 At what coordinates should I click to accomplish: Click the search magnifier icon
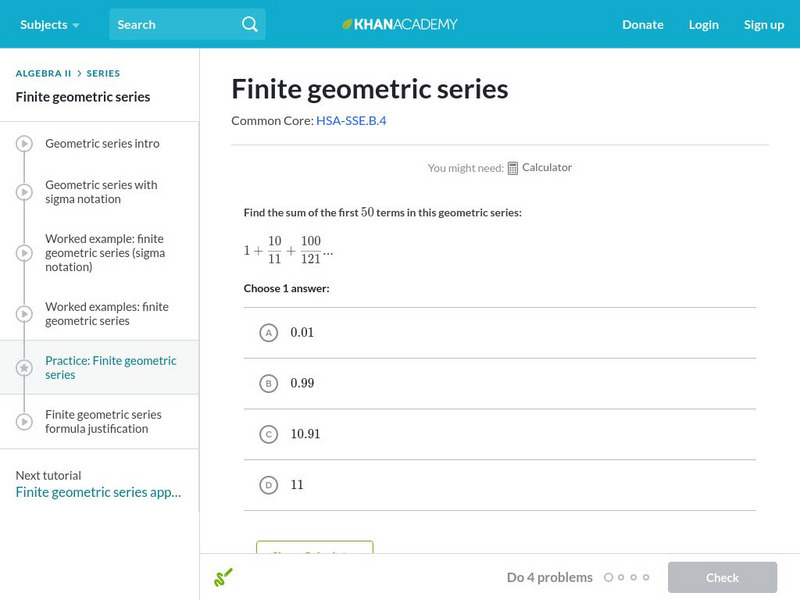pyautogui.click(x=250, y=24)
